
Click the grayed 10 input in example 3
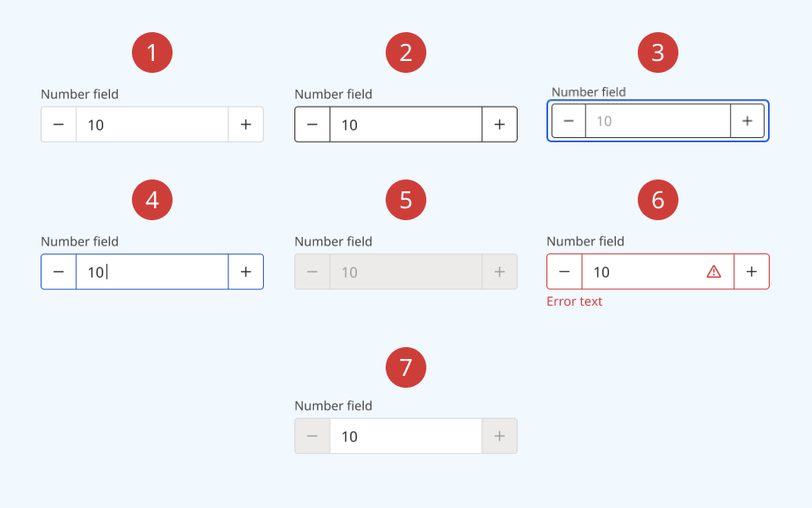[x=657, y=121]
